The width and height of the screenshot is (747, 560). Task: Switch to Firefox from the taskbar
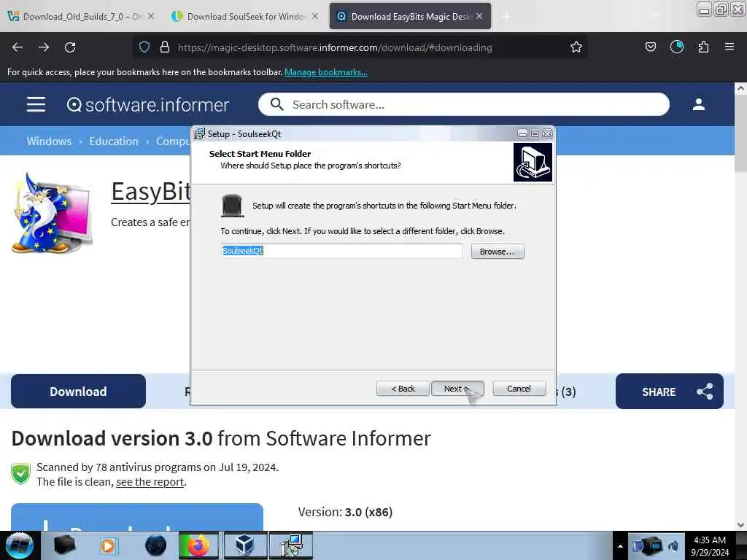click(198, 545)
